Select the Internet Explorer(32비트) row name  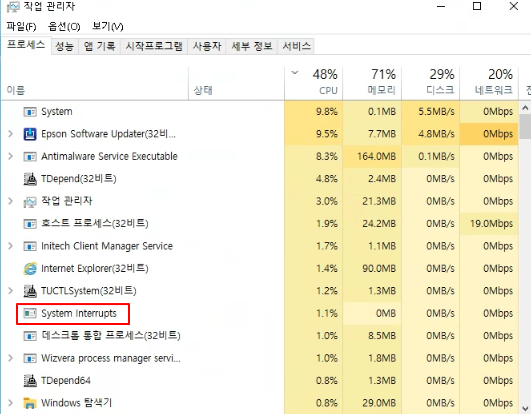tap(95, 269)
